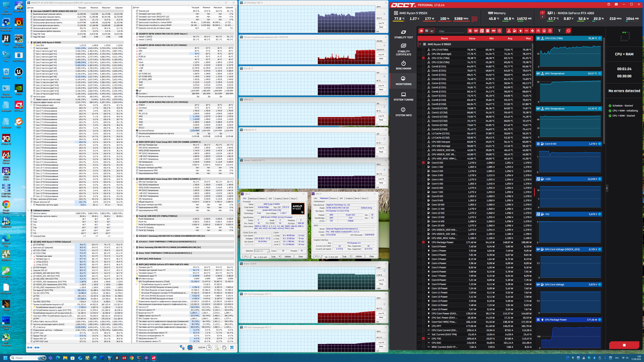This screenshot has width=644, height=362.
Task: Open the Socket selection combo box
Action: [262, 251]
